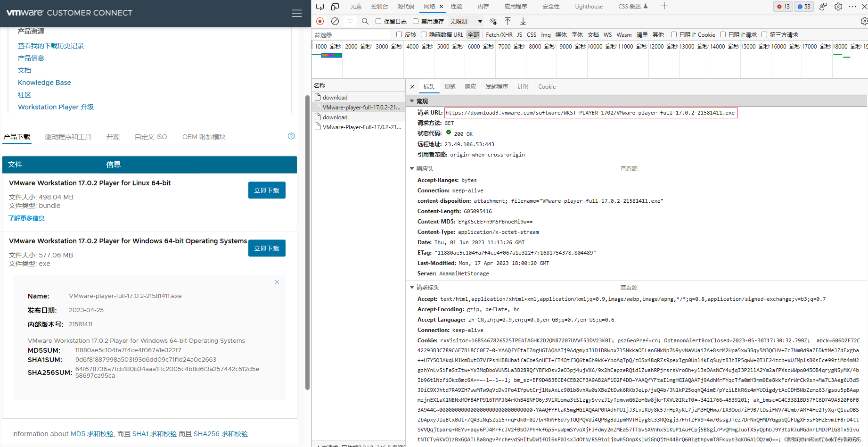
Task: Select the first download request row
Action: click(358, 97)
